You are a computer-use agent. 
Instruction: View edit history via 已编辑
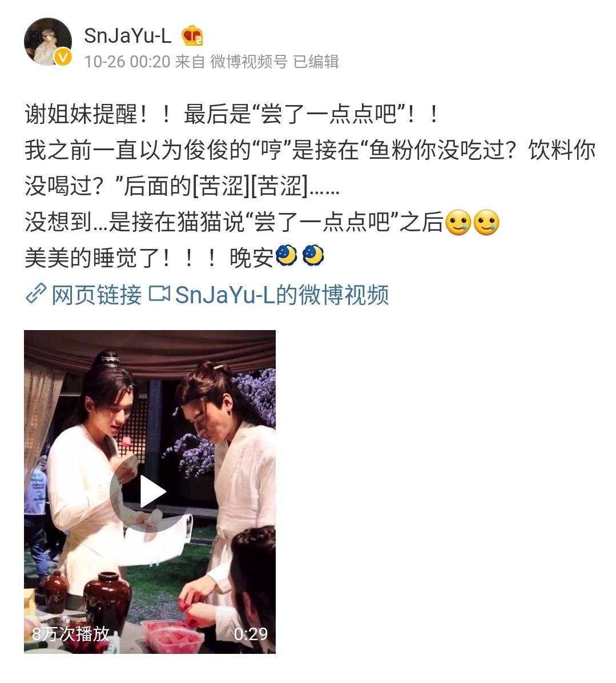pyautogui.click(x=316, y=62)
